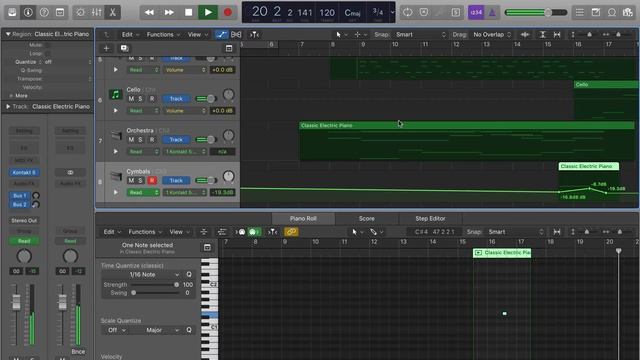640x360 pixels.
Task: Click the Kontakt 5 instrument slot
Action: (x=24, y=173)
